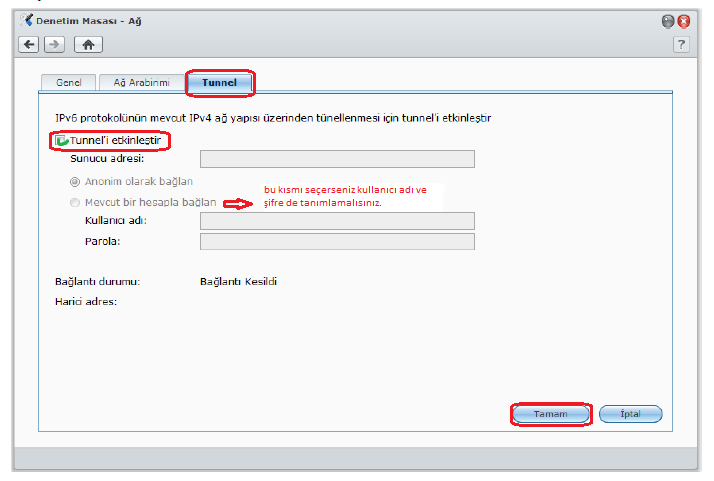Click into the Kullanıcı adı text field
The image size is (714, 481).
[337, 221]
